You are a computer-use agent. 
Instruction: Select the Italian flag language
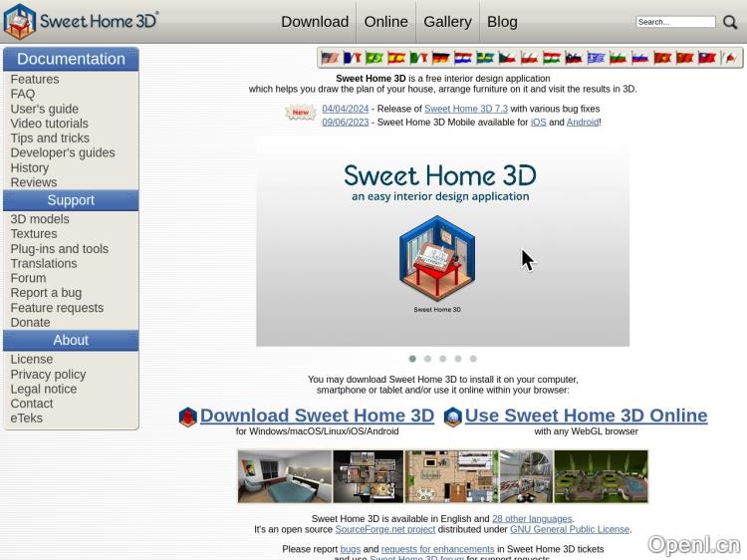click(418, 58)
